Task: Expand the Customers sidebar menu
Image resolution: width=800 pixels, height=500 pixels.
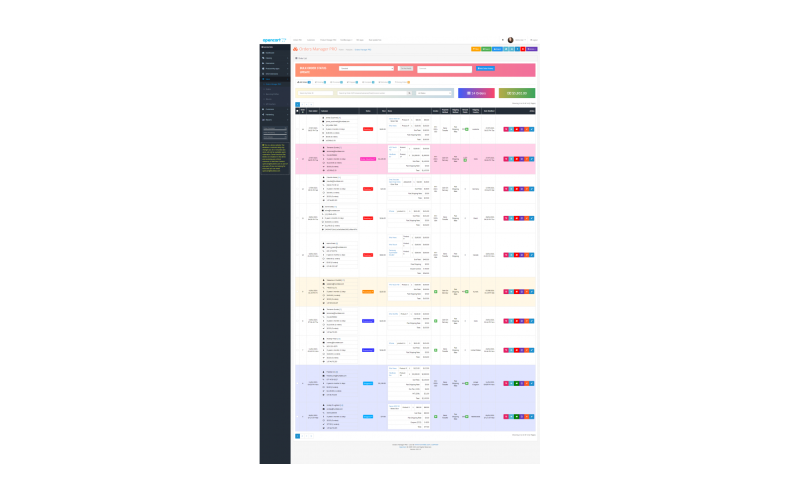Action: [x=275, y=109]
